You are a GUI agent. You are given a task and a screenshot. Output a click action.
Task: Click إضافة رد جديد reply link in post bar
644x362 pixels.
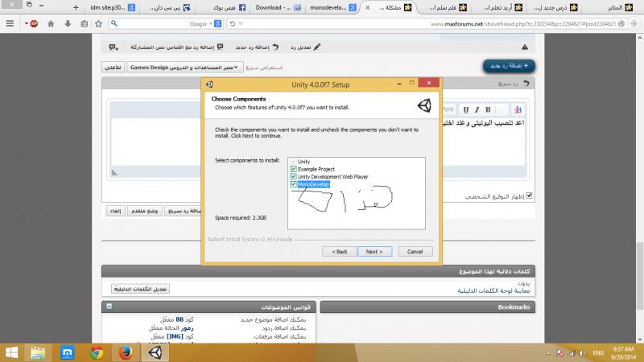click(x=257, y=47)
